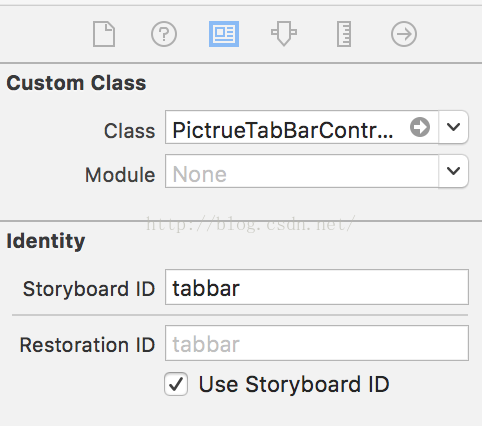Jump to class via the arrow button
This screenshot has height=426, width=482.
[x=420, y=127]
